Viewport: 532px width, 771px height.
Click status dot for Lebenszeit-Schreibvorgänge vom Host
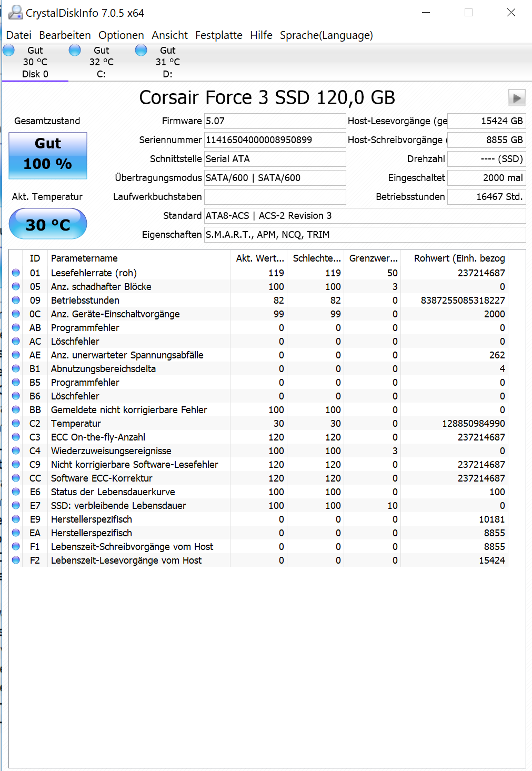tap(16, 546)
